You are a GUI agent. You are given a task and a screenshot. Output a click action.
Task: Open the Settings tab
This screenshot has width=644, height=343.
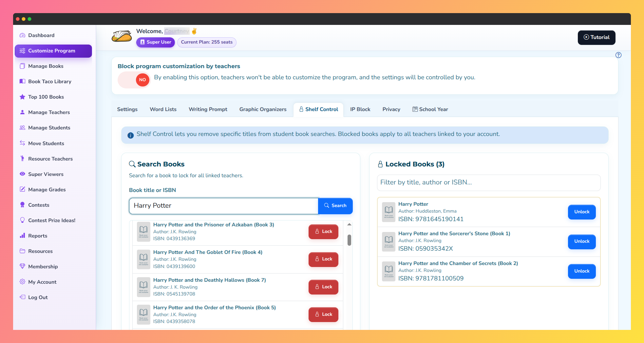pos(127,109)
